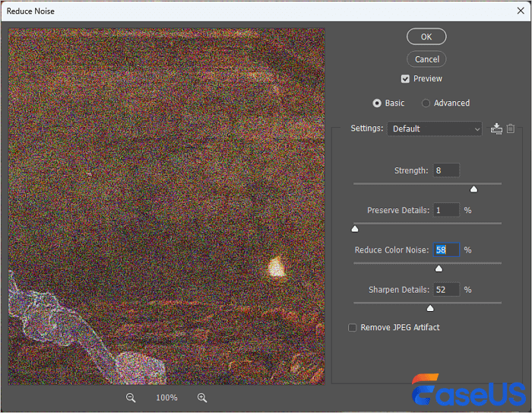Click the noisy image preview area
This screenshot has width=532, height=413.
coord(166,207)
